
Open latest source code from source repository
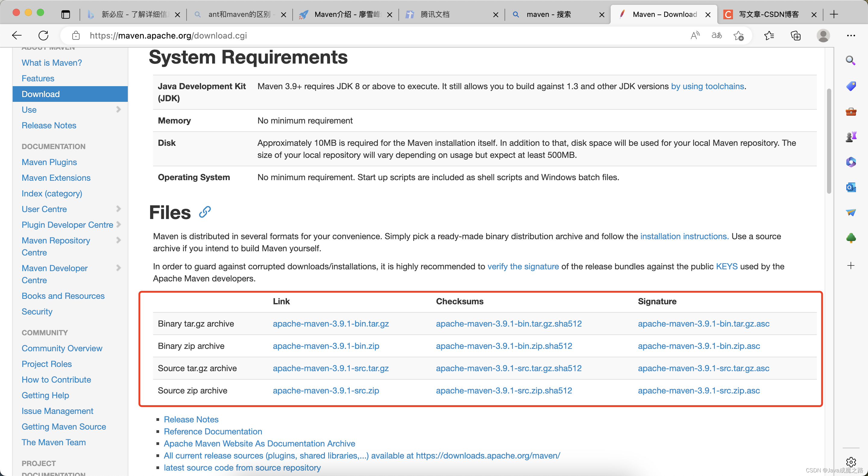[x=242, y=468]
